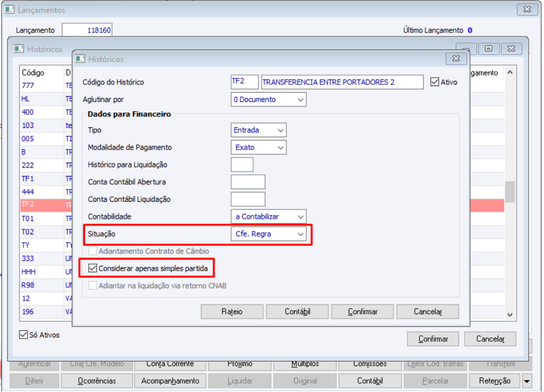Click the list scrollbar down arrow

(510, 315)
